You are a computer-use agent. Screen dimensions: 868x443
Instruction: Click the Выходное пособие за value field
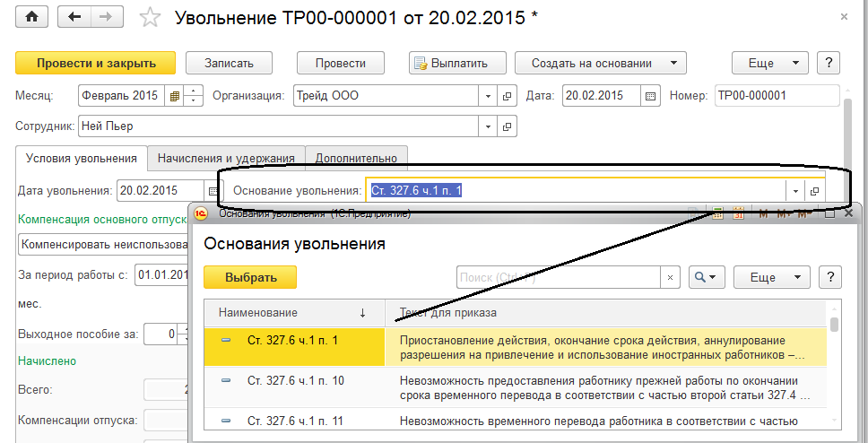point(161,334)
